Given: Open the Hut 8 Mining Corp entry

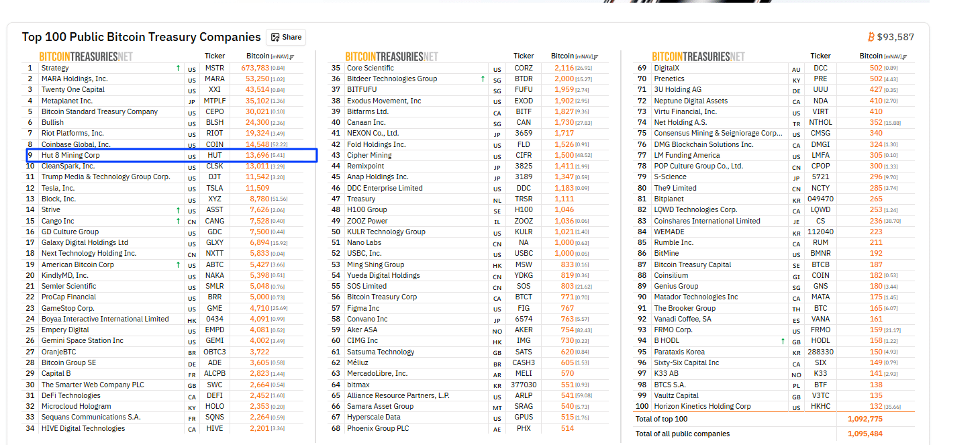Looking at the screenshot, I should click(x=70, y=156).
